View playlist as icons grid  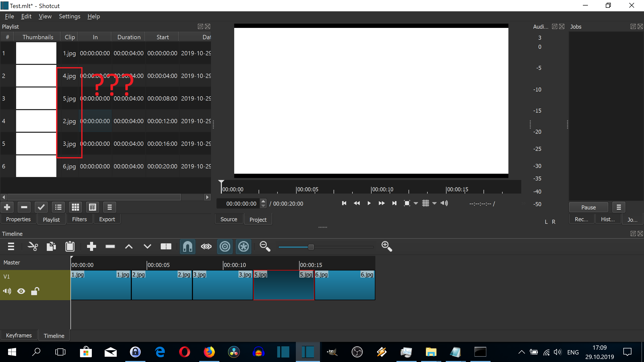[x=75, y=207]
